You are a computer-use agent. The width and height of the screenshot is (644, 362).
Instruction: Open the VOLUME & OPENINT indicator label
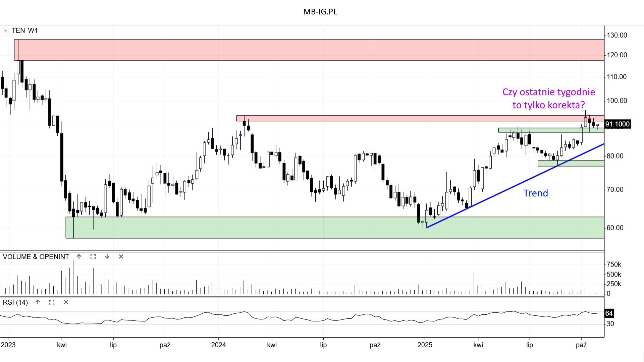coord(36,257)
